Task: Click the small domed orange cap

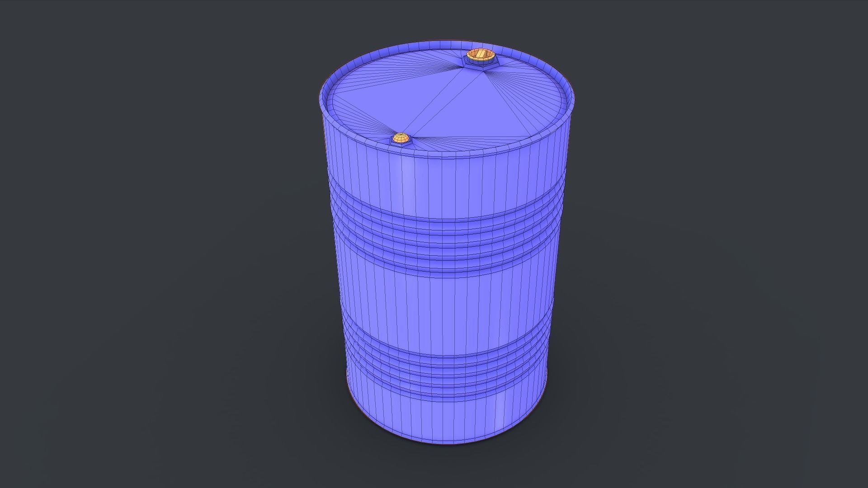Action: pyautogui.click(x=401, y=138)
